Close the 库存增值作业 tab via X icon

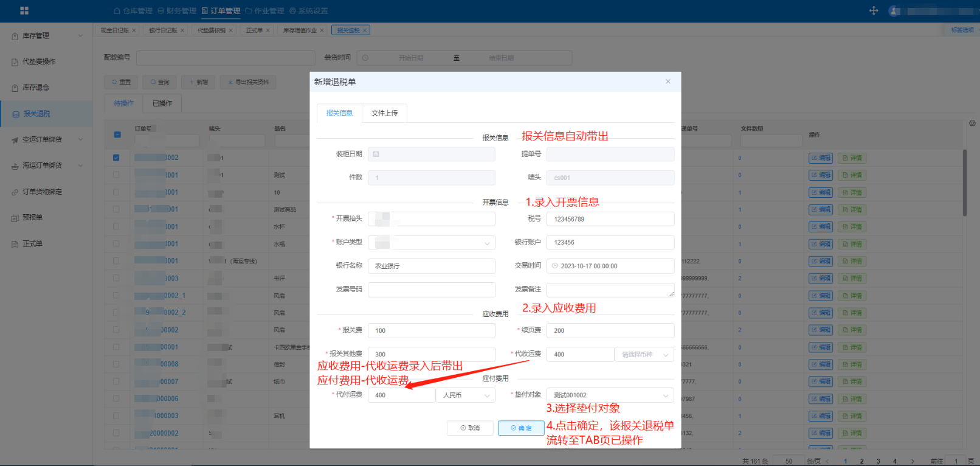tap(322, 30)
